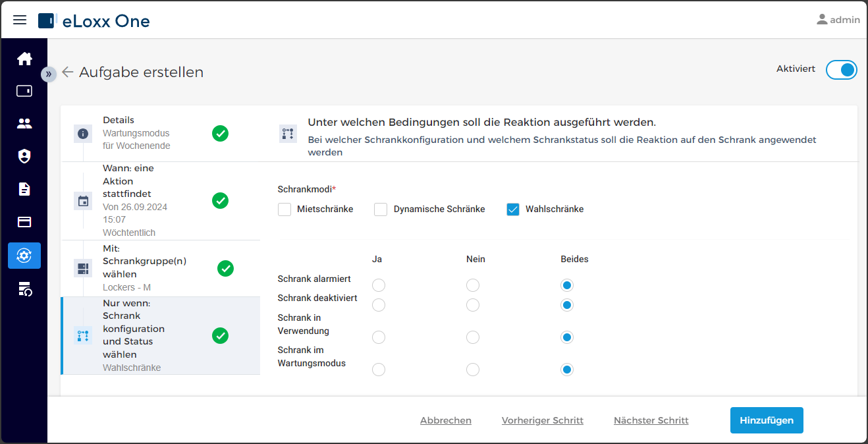Open the shield security sidebar icon

[24, 156]
